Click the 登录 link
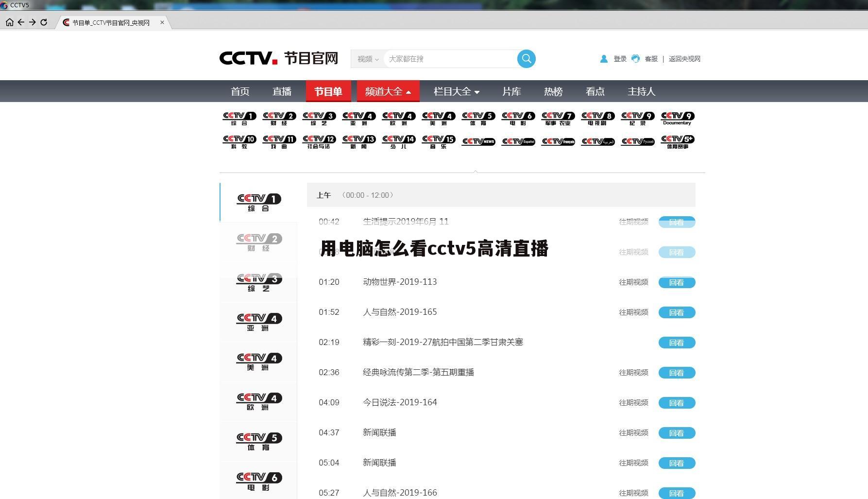The image size is (868, 499). tap(620, 59)
